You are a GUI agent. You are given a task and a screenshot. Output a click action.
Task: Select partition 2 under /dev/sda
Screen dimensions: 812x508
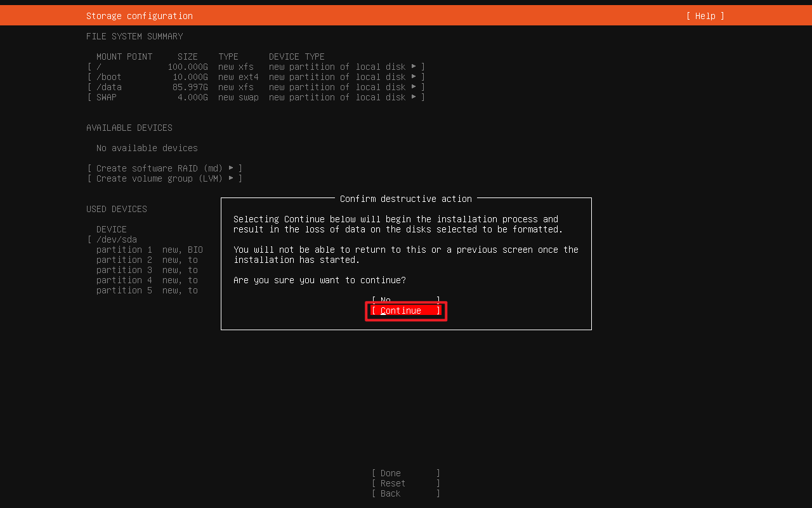[147, 260]
